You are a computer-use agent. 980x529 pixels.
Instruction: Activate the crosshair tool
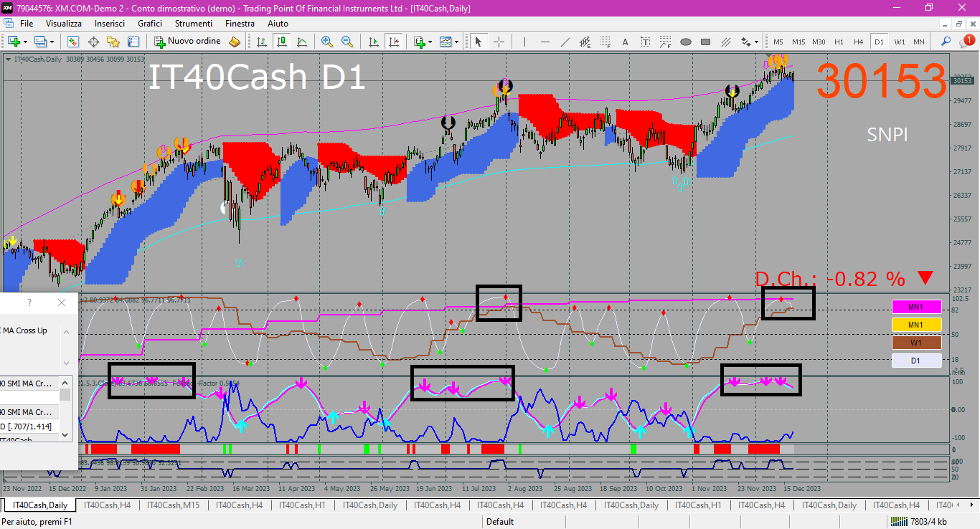point(499,42)
